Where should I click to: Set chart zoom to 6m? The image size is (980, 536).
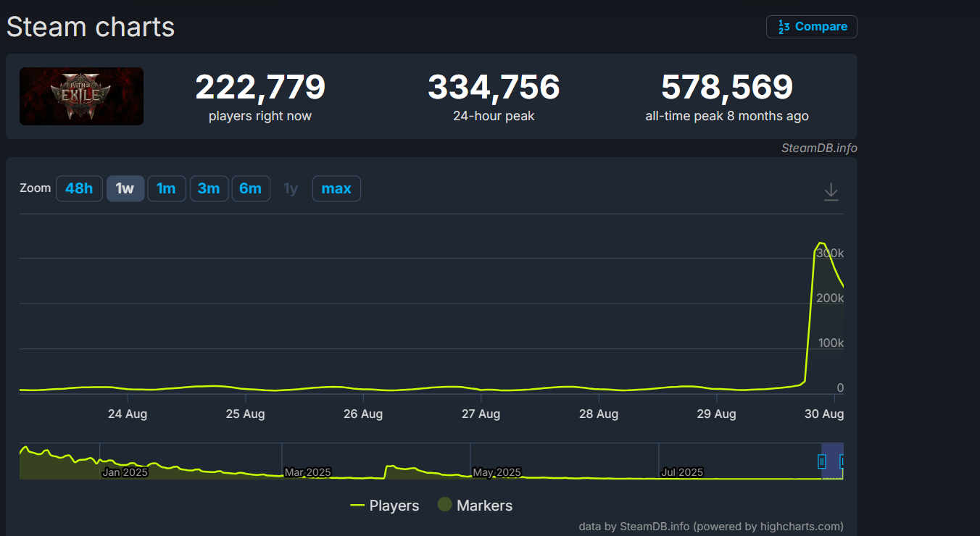tap(251, 188)
